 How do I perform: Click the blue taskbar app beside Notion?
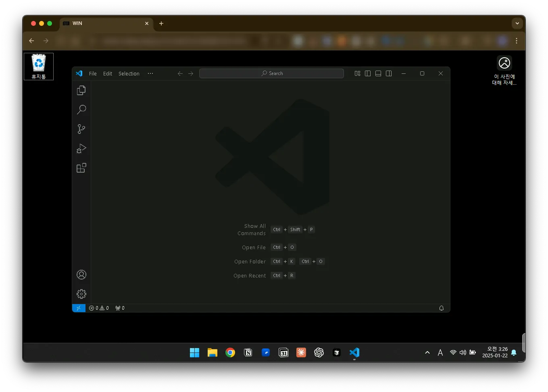266,353
